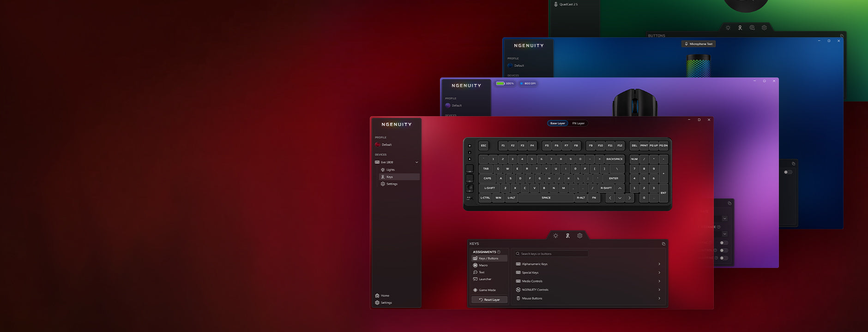Click the sun-shaped lighting tab icon above KEYS panel
Viewport: 868px width, 332px height.
[x=555, y=236]
